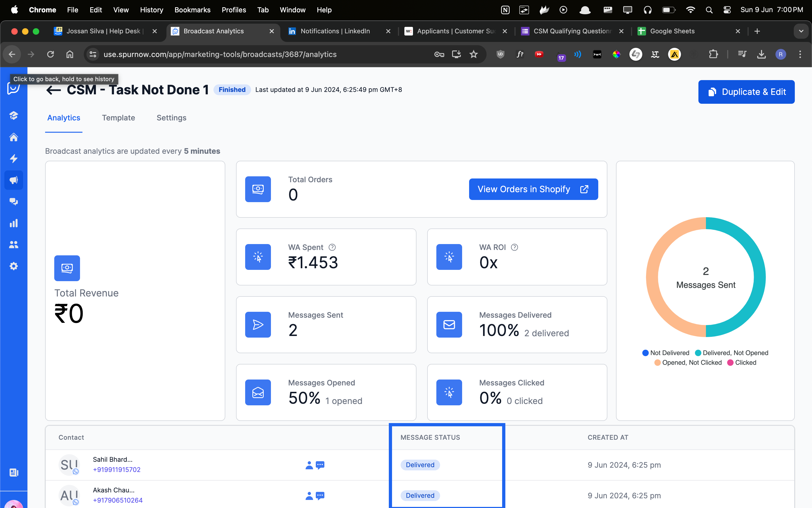Click the teal segment of donut chart
812x508 pixels.
[x=760, y=277]
